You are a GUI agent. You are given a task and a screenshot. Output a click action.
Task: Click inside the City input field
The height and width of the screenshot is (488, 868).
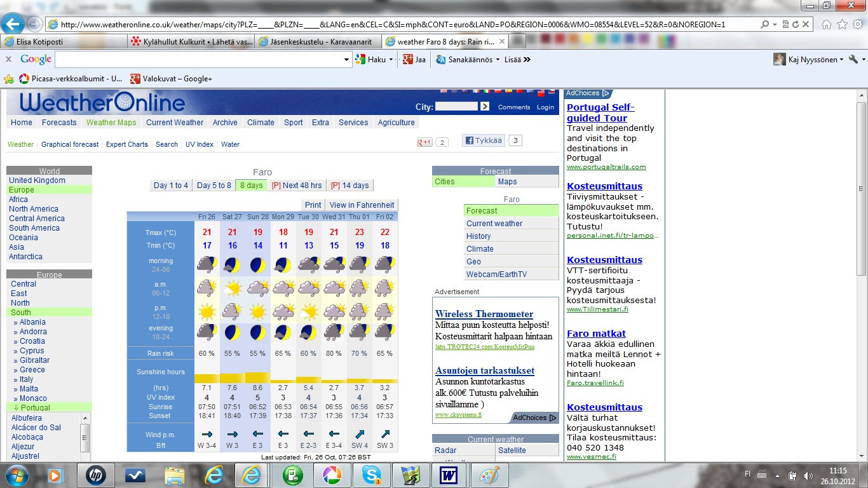[x=456, y=107]
